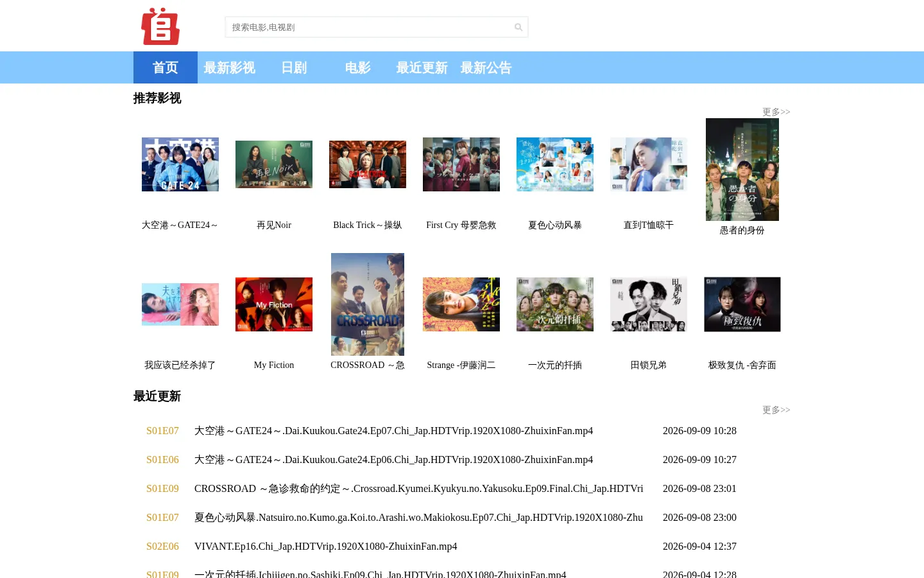924x578 pixels.
Task: Open the GATE24 Ep06 mp4 entry
Action: click(x=393, y=460)
